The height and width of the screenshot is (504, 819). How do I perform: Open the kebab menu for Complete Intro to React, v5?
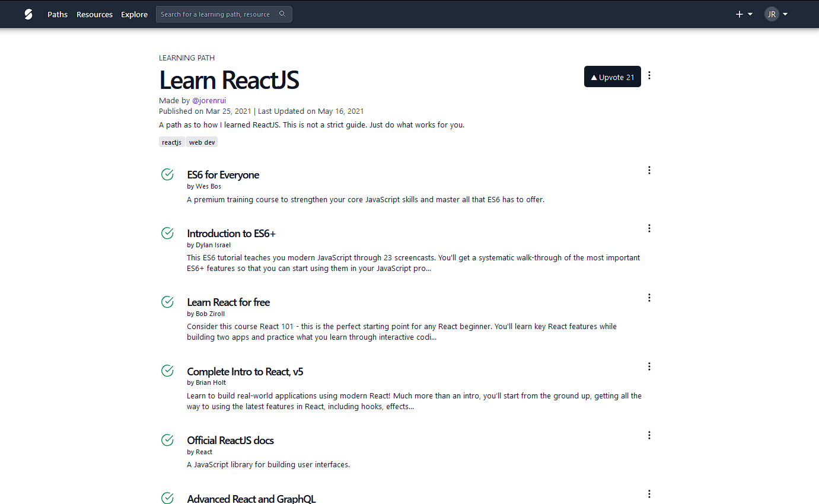click(x=649, y=366)
